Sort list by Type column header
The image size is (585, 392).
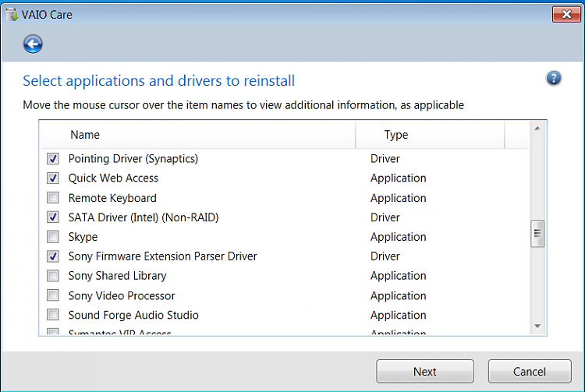pos(430,135)
